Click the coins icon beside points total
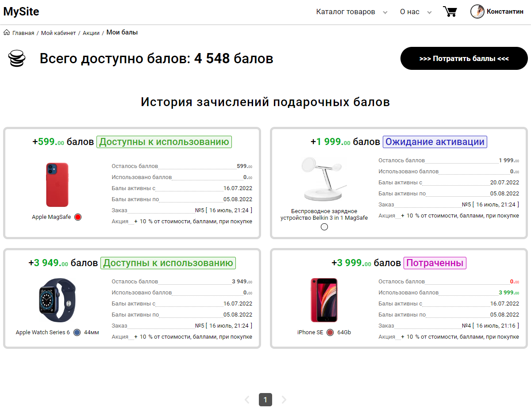Image resolution: width=531 pixels, height=420 pixels. coord(17,58)
